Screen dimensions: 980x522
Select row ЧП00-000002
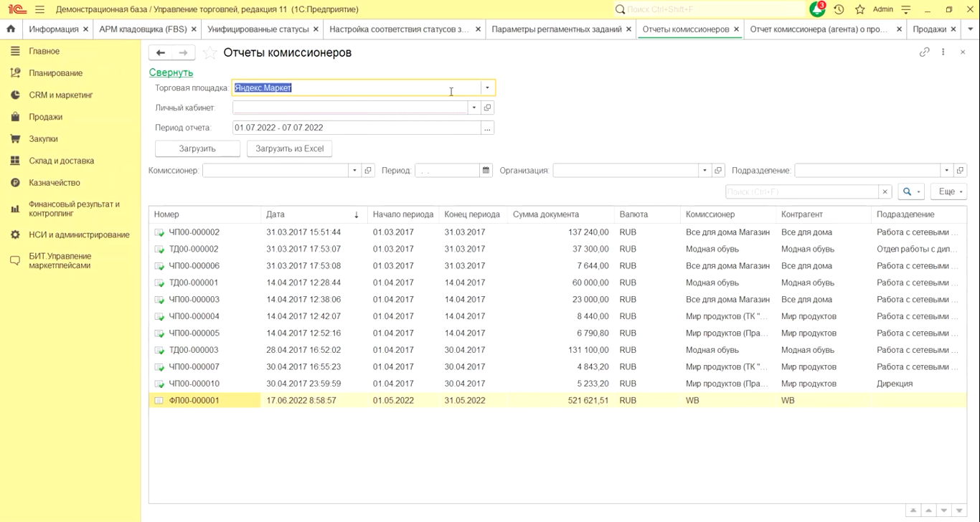pyautogui.click(x=557, y=232)
